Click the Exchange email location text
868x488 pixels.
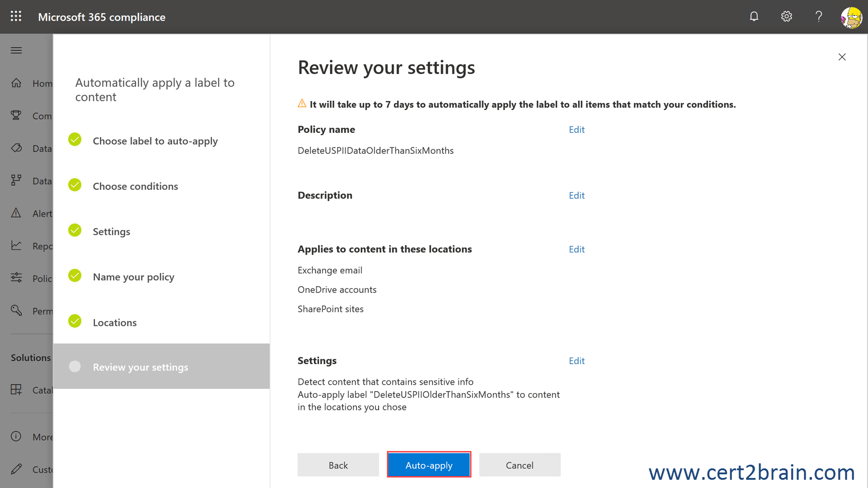[x=330, y=270]
